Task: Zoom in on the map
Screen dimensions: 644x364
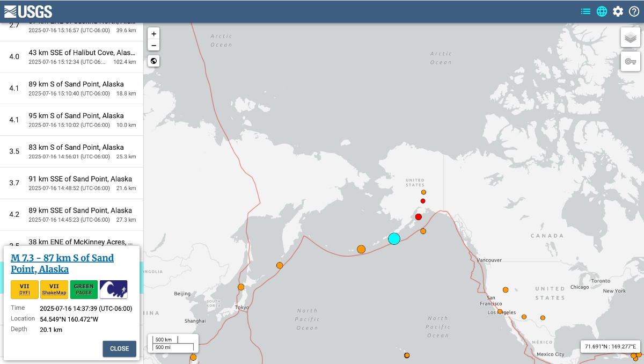Action: 154,34
